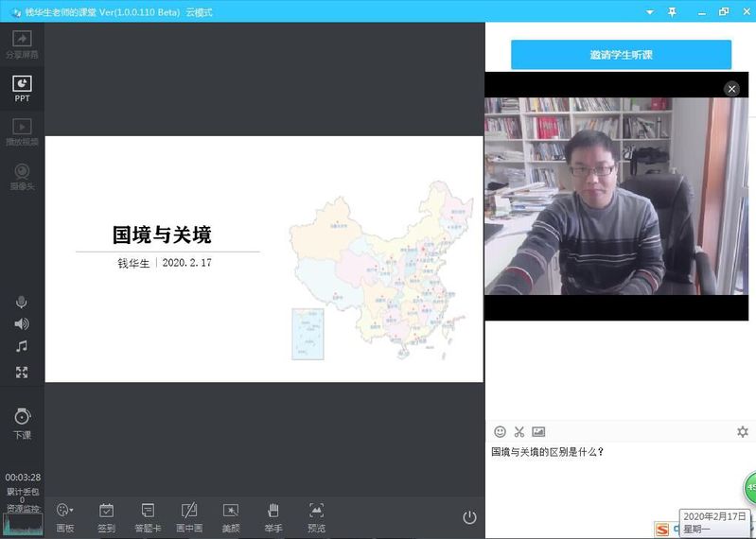756x539 pixels.
Task: Close the teacher webcam video panel
Action: point(732,89)
